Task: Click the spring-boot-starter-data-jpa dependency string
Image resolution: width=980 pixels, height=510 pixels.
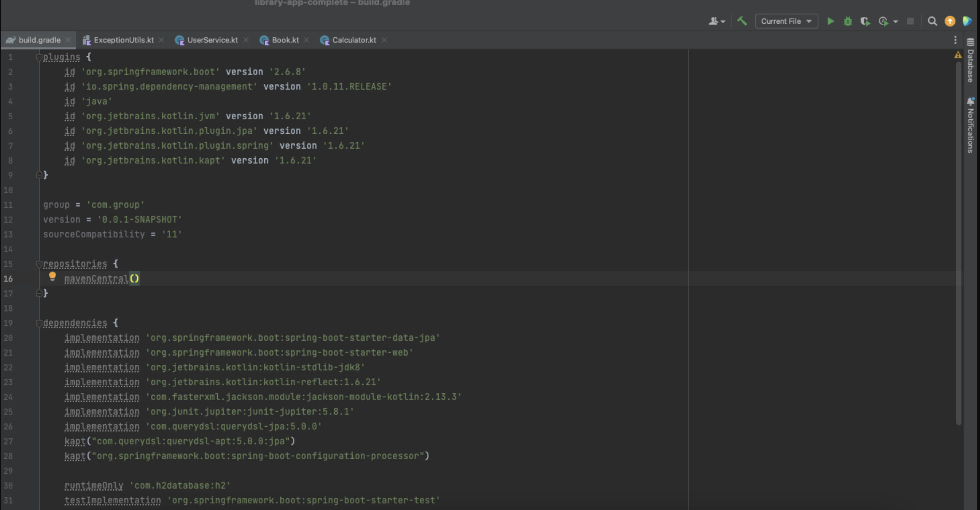Action: coord(293,338)
